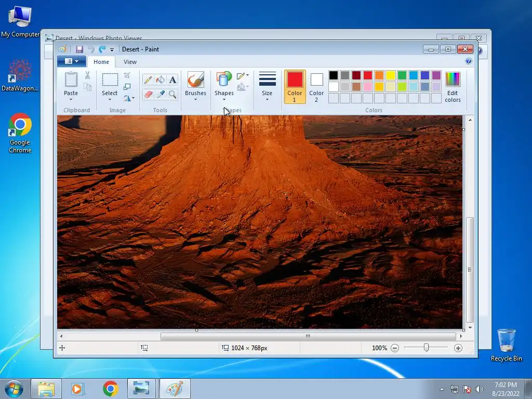
Task: Pick the dark red color swatch
Action: (x=356, y=75)
